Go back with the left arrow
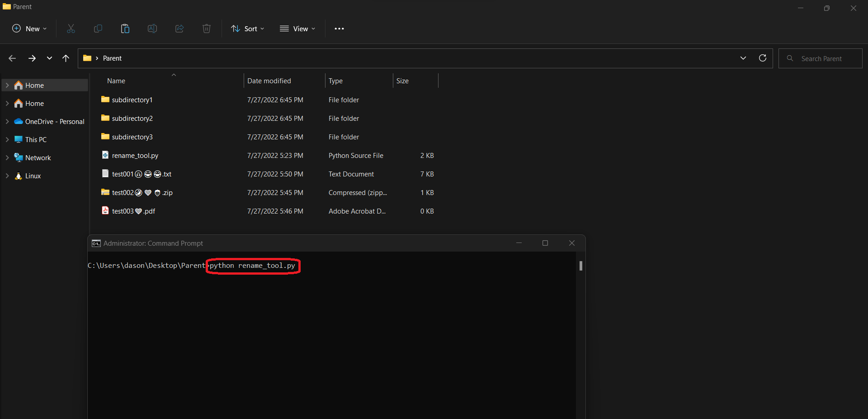Image resolution: width=868 pixels, height=419 pixels. [12, 58]
